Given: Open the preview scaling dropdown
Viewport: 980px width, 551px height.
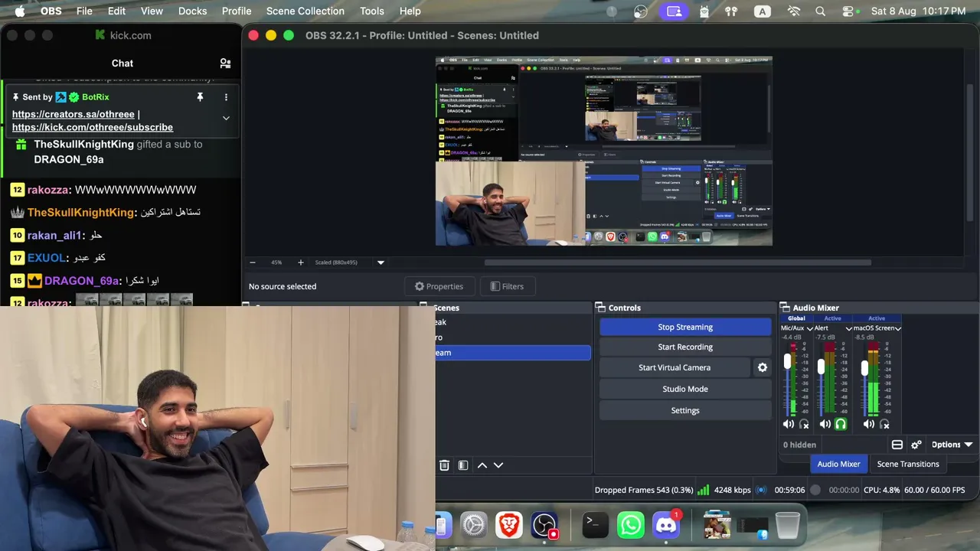Looking at the screenshot, I should click(381, 262).
